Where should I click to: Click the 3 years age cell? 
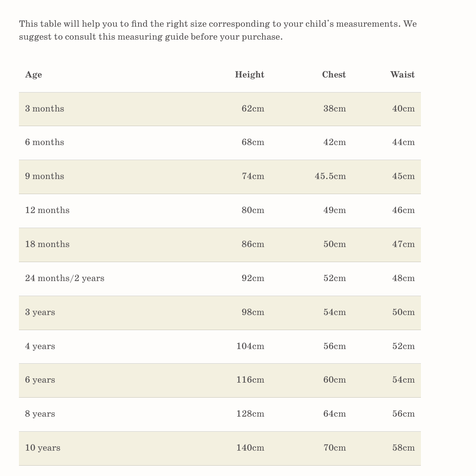tap(40, 312)
